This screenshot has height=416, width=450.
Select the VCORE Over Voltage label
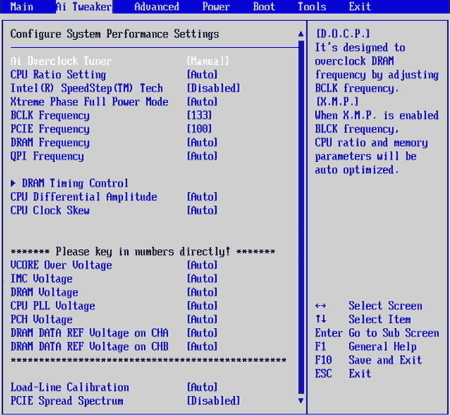(61, 265)
